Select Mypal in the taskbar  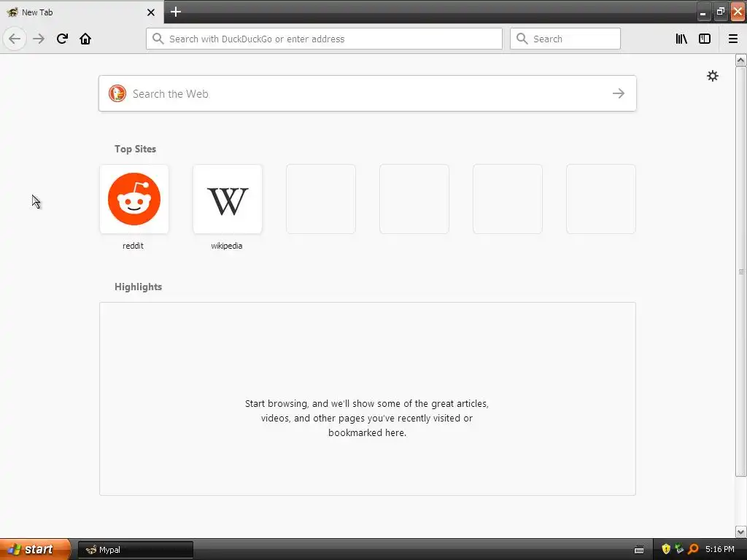135,550
